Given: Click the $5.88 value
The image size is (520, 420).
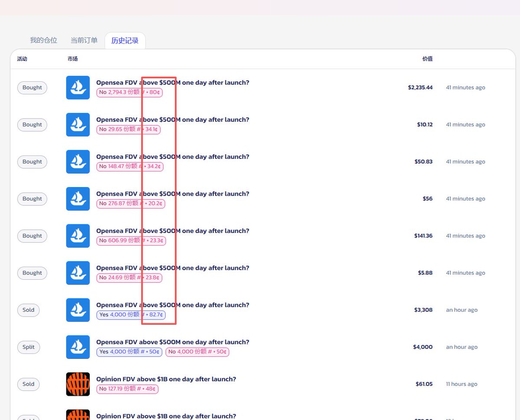Looking at the screenshot, I should [425, 273].
